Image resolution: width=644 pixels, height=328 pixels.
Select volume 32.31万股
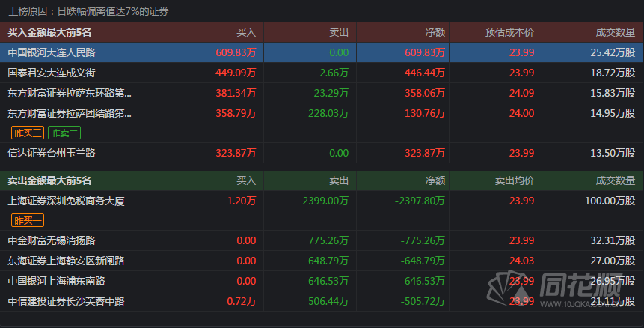pyautogui.click(x=613, y=240)
